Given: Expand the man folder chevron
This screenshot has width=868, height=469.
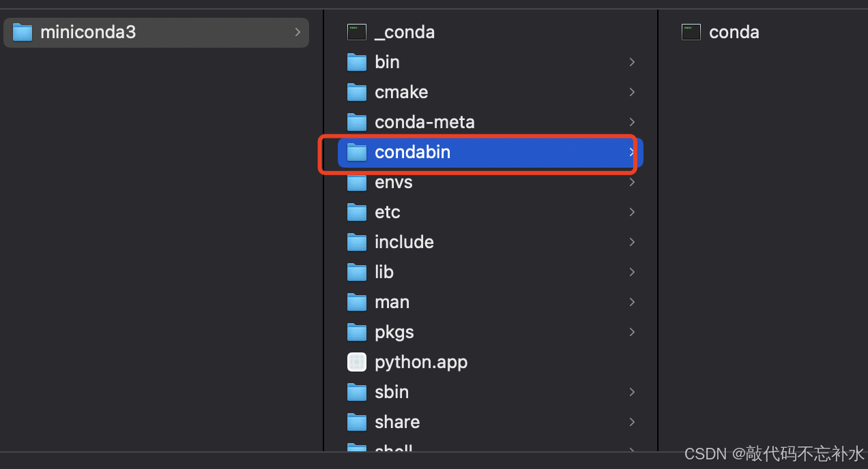Looking at the screenshot, I should pos(632,302).
